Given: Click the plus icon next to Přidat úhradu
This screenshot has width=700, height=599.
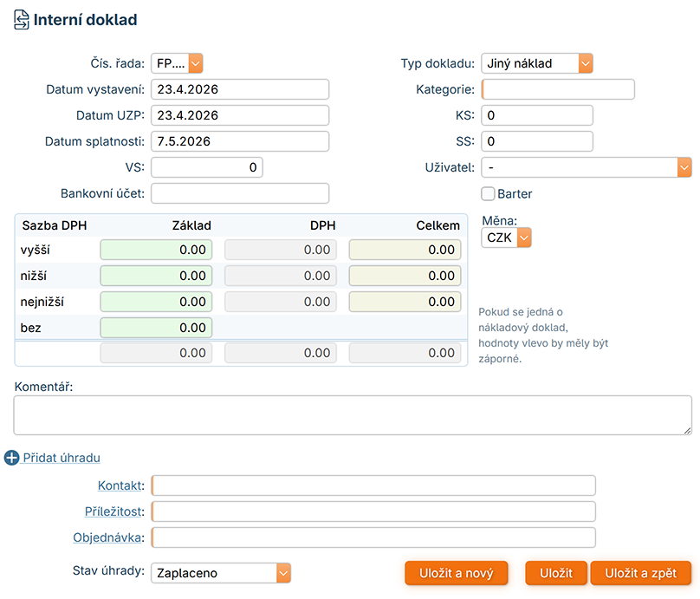Looking at the screenshot, I should [11, 458].
